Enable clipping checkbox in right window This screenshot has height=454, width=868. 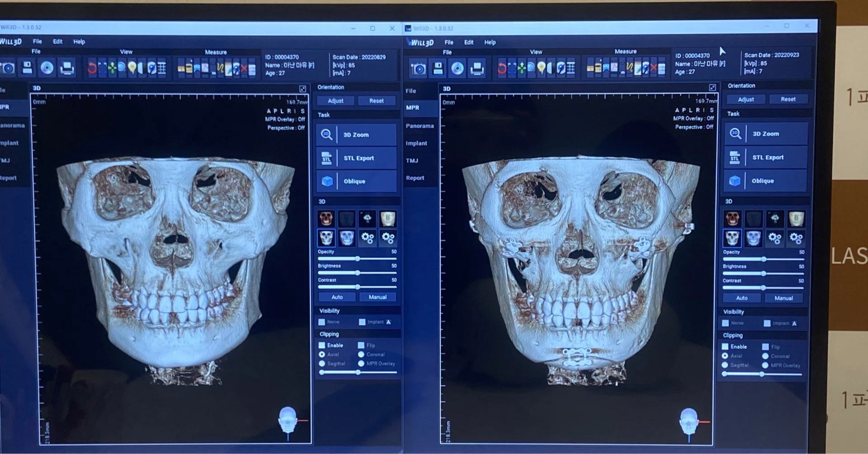(726, 346)
